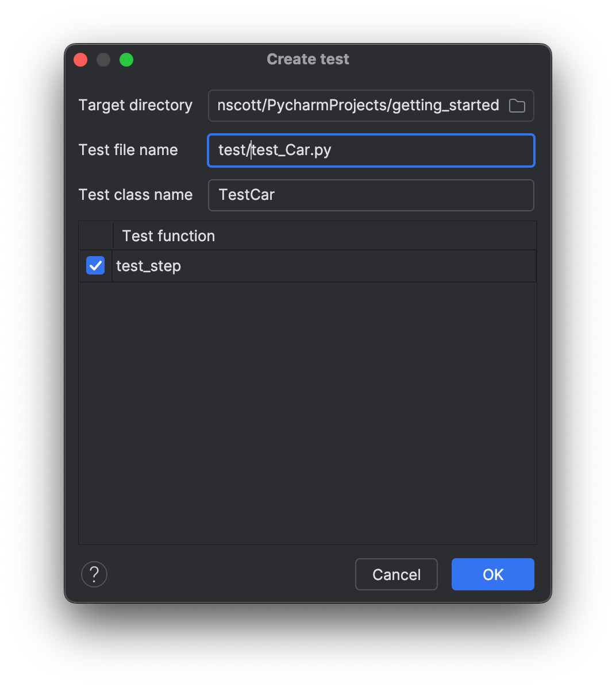Enable generation of the test_step function
This screenshot has height=688, width=616.
tap(95, 265)
